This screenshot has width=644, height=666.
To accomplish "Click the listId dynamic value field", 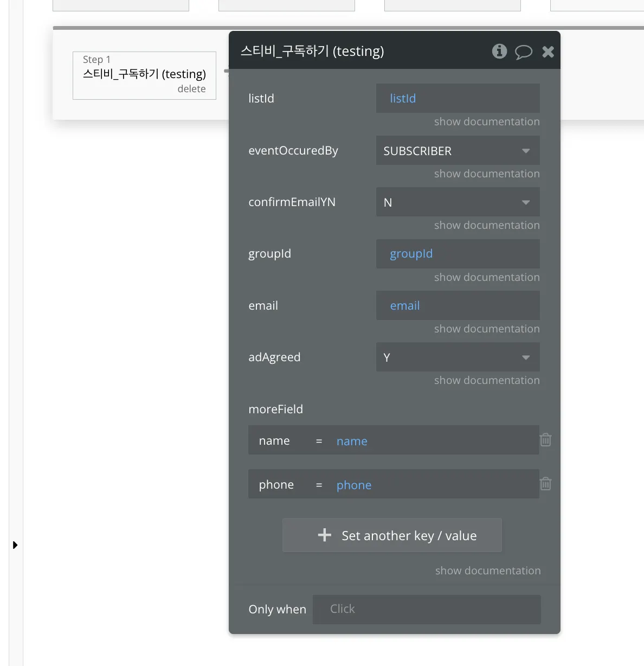I will (x=458, y=98).
